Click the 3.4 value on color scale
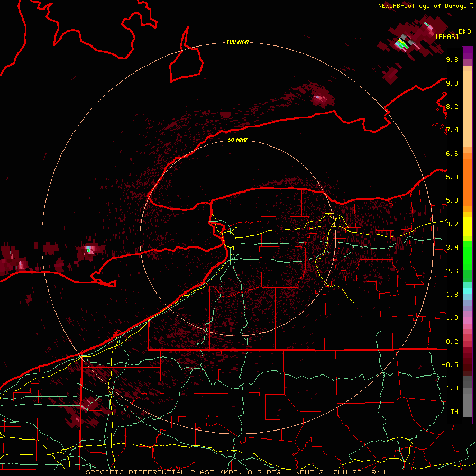 452,248
